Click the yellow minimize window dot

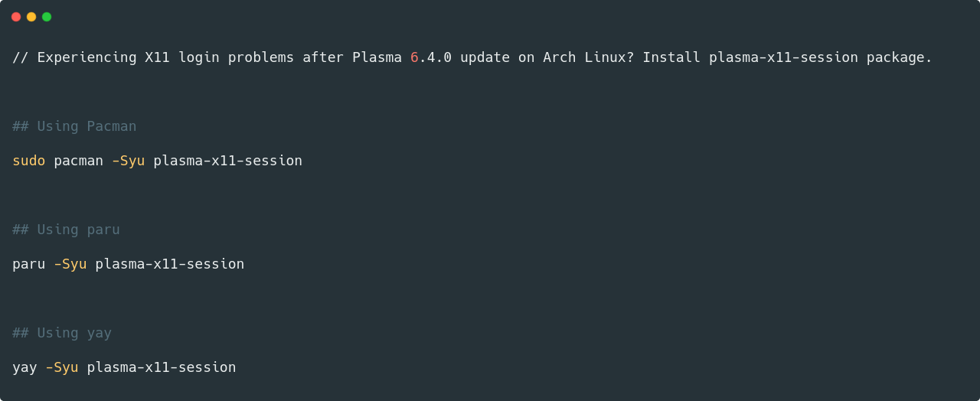(31, 17)
